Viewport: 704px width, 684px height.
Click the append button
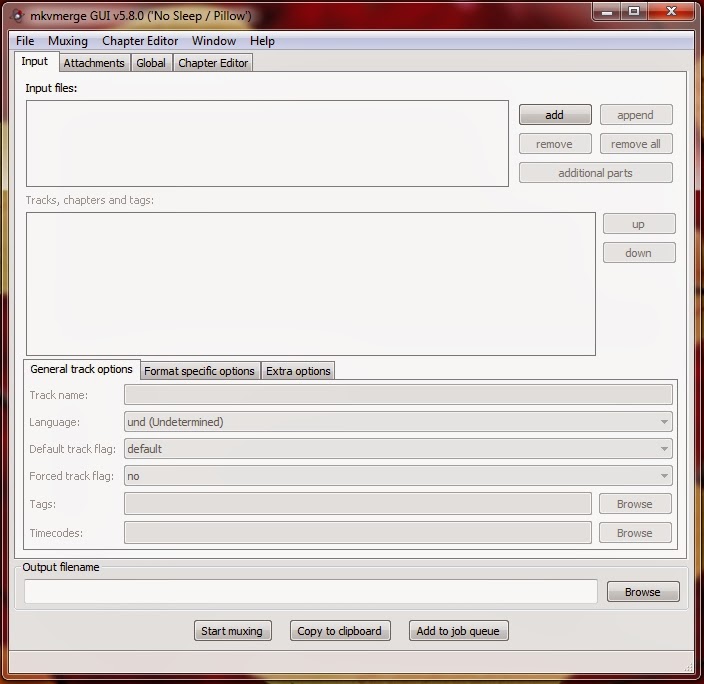pos(636,115)
